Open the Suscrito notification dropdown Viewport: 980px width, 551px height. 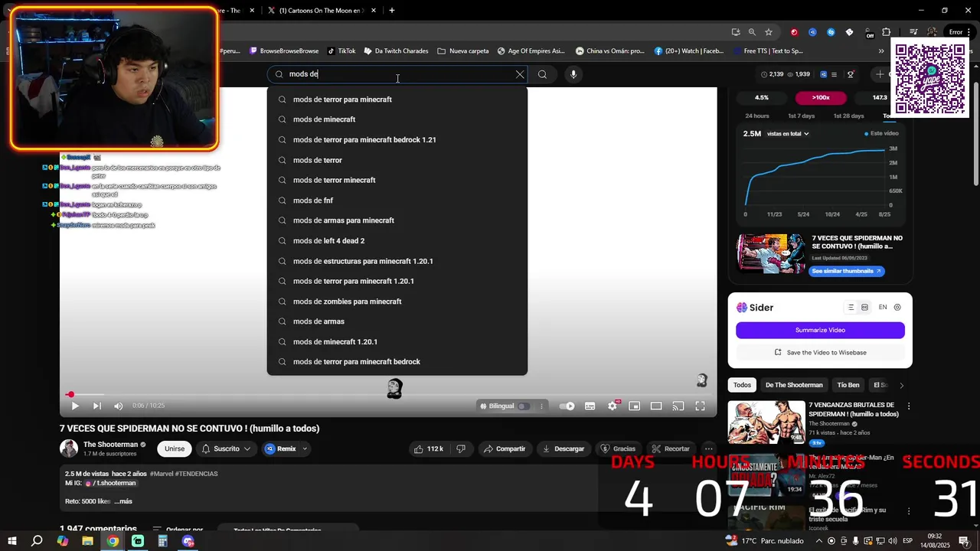tap(226, 448)
